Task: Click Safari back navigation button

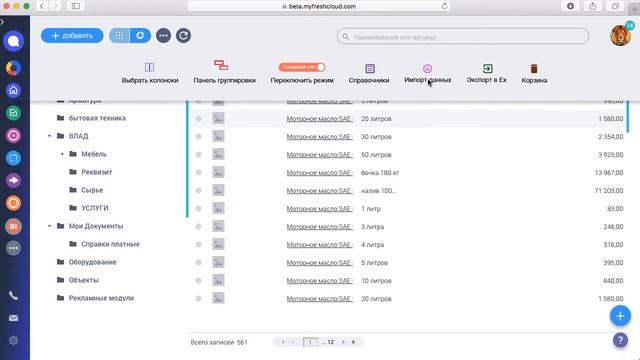Action: 42,6
